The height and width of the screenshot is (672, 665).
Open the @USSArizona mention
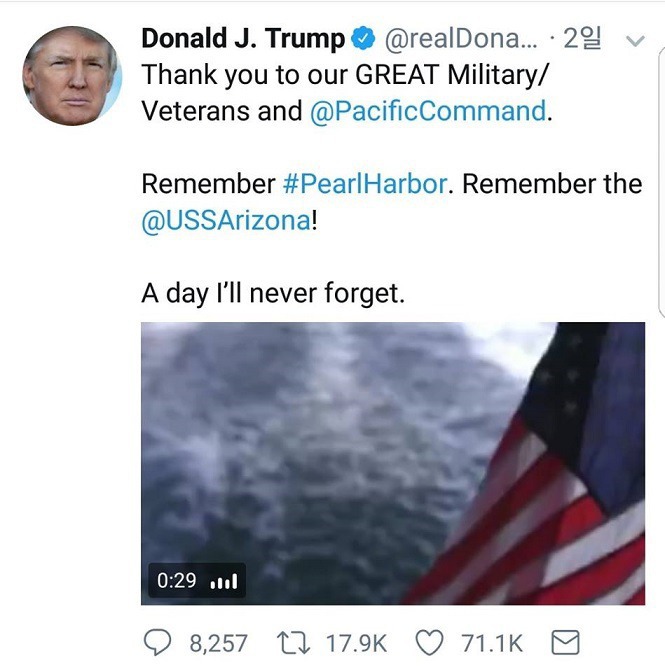pos(226,221)
